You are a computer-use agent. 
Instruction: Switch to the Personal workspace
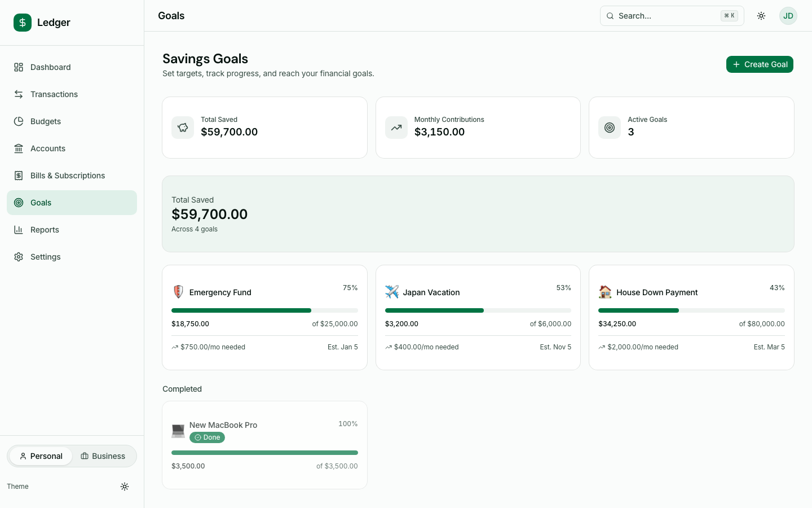[41, 456]
